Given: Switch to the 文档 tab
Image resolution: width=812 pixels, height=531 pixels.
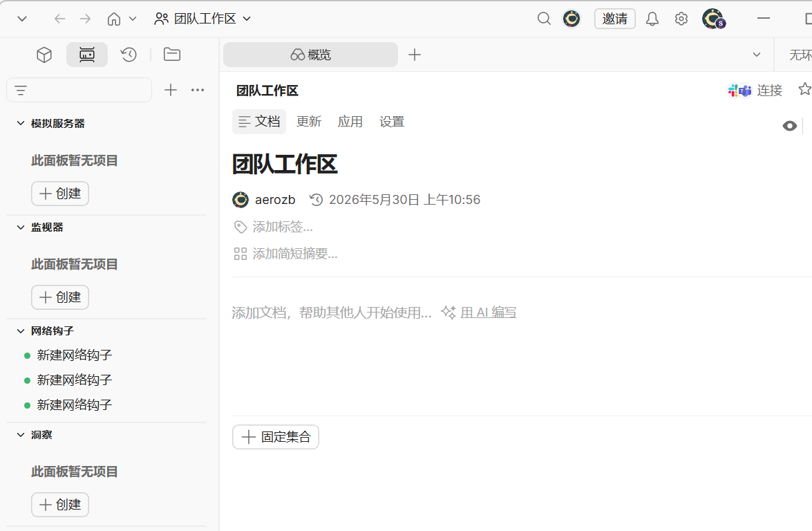Looking at the screenshot, I should [x=259, y=122].
